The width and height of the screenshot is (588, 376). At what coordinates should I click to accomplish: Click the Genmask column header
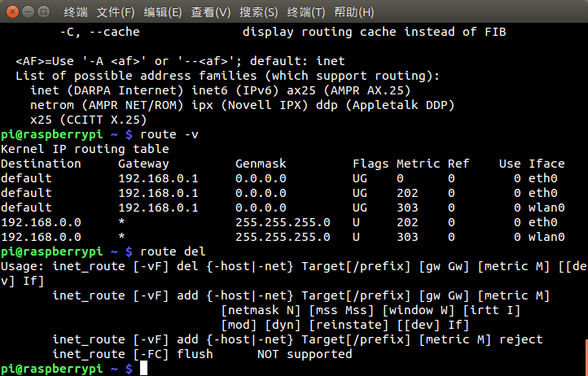tap(261, 164)
